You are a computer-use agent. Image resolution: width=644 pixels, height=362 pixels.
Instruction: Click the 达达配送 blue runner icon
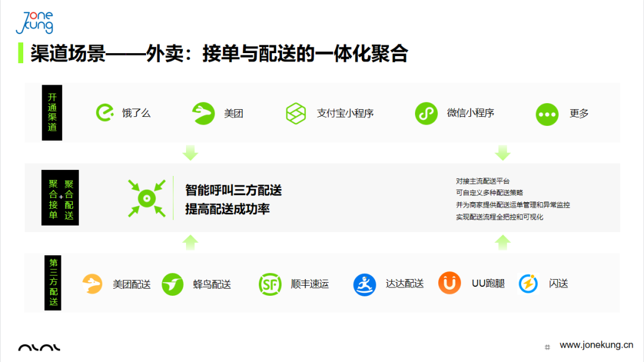[x=365, y=284]
